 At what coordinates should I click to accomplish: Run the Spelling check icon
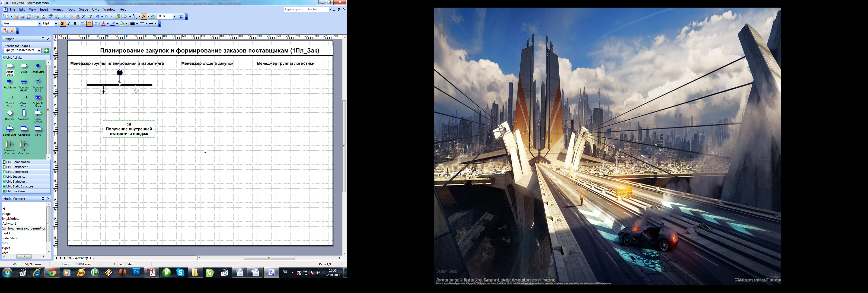(50, 17)
